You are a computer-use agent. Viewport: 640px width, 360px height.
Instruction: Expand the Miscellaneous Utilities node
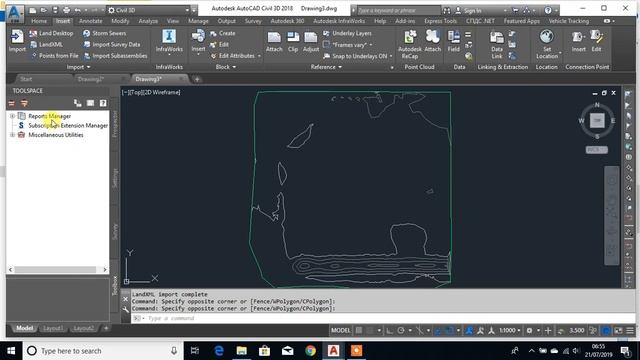pos(12,135)
